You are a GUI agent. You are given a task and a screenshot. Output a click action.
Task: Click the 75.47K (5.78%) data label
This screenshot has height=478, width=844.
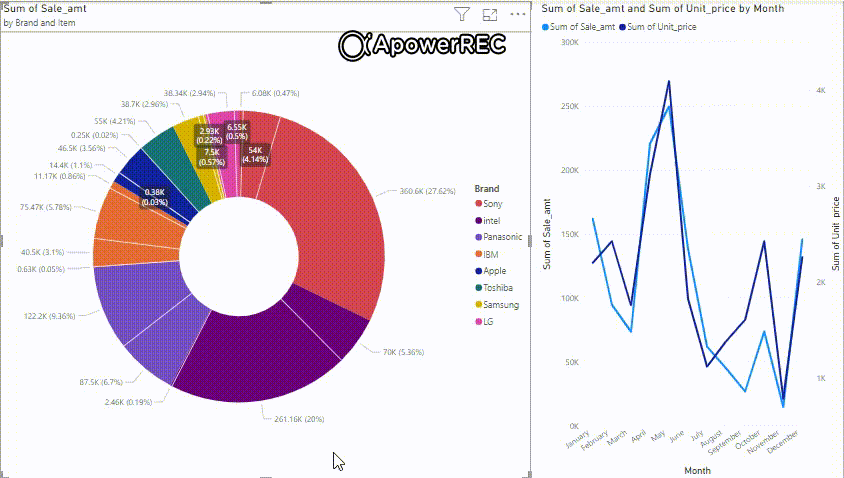coord(46,207)
